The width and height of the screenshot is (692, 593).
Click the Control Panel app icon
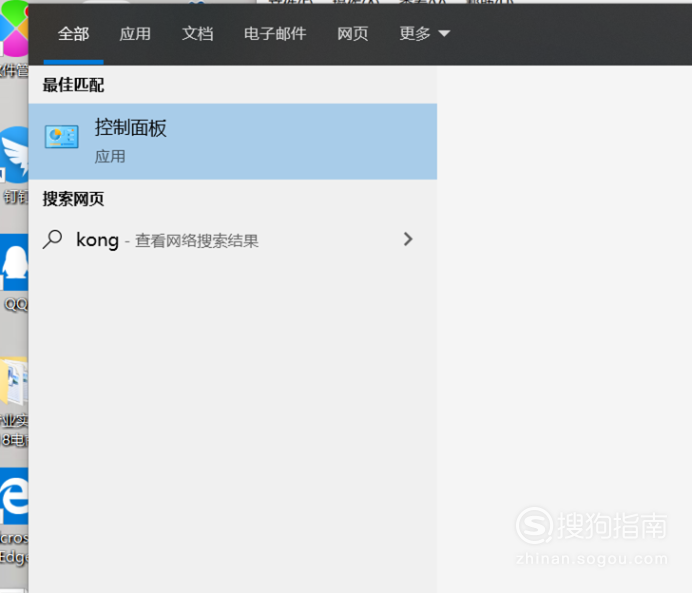[62, 137]
